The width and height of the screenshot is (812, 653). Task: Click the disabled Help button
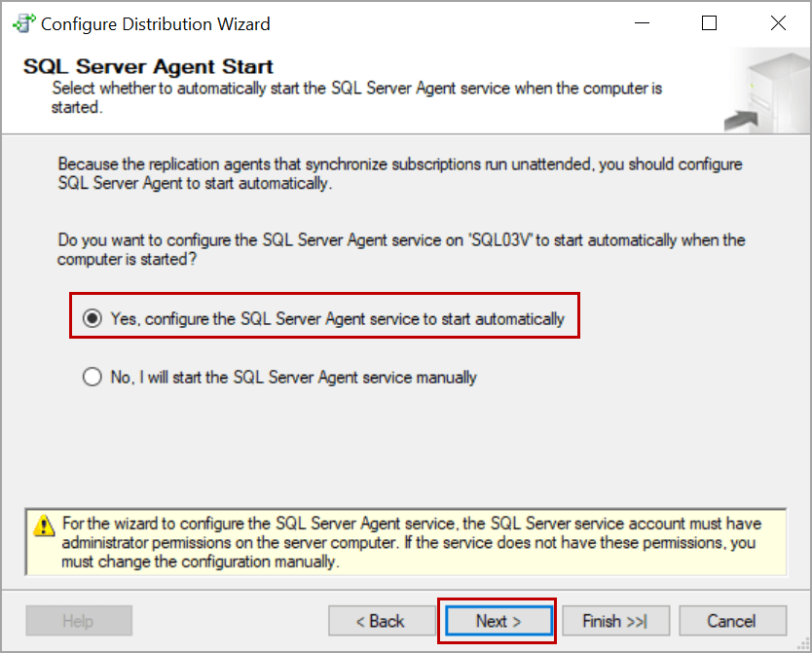coord(79,620)
